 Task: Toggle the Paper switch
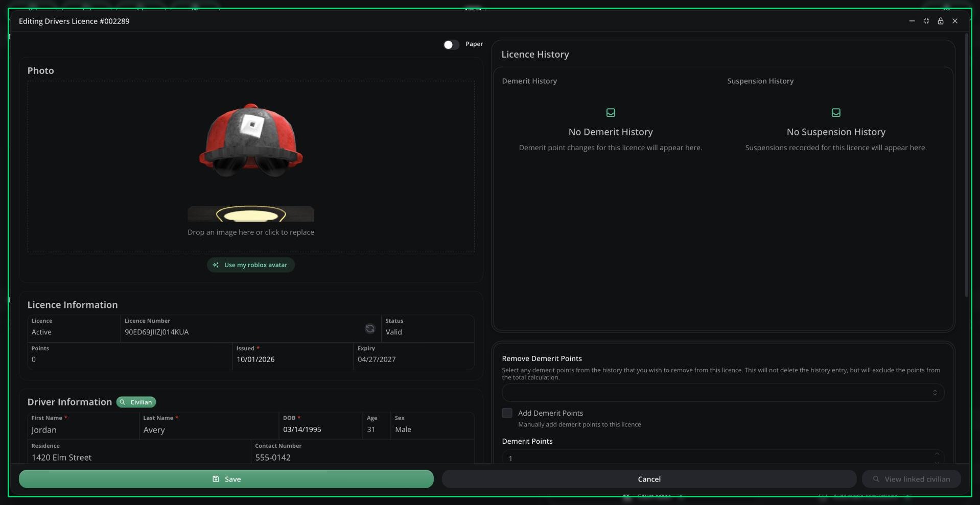[451, 44]
